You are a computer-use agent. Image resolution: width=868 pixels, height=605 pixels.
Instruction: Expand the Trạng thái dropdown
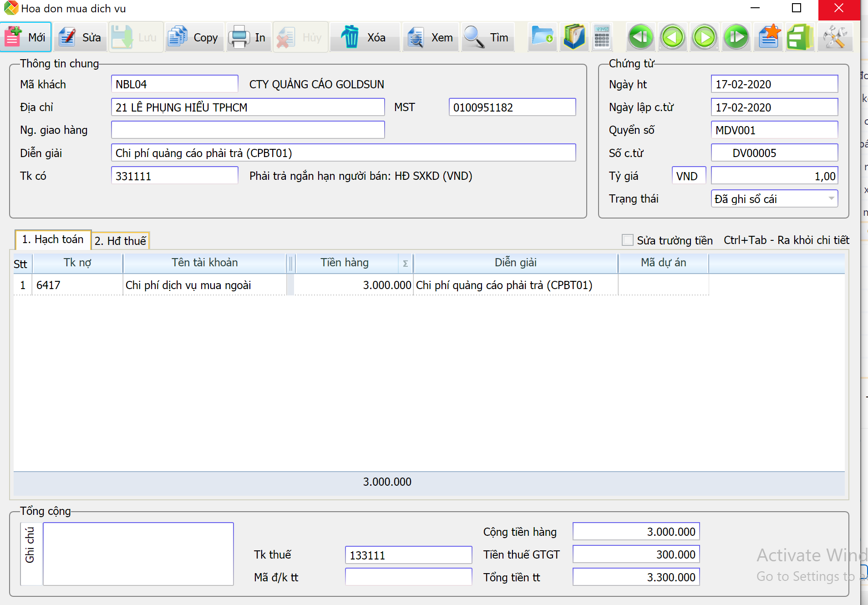click(831, 199)
